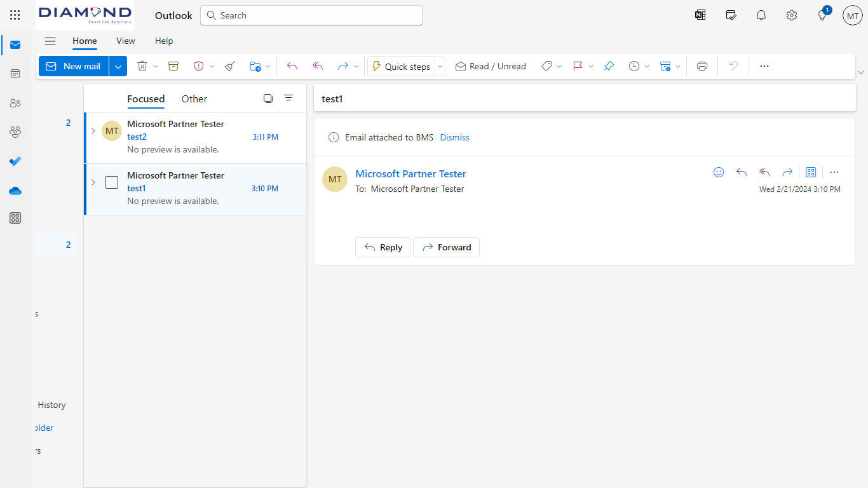Screen dimensions: 868x488
Task: Open the Forward options dropdown in ribbon
Action: tap(356, 66)
